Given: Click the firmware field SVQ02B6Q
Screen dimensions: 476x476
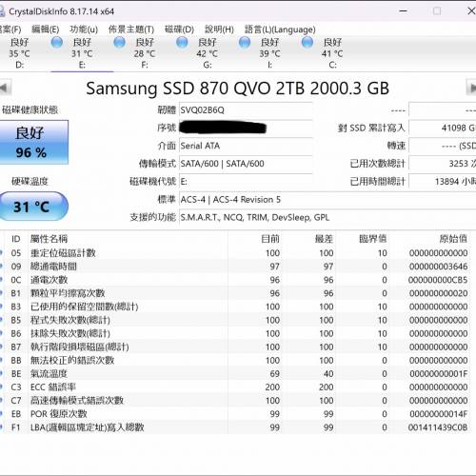Looking at the screenshot, I should [x=246, y=110].
